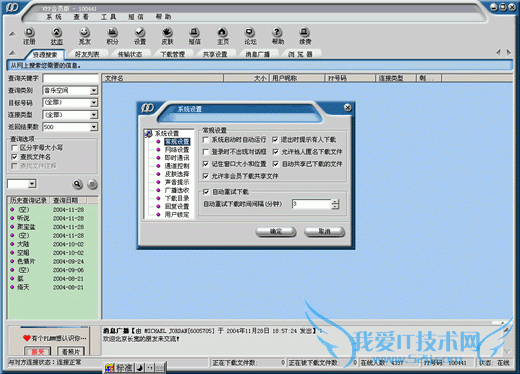520x374 pixels.
Task: Click the 查询关键字 input field
Action: [70, 78]
